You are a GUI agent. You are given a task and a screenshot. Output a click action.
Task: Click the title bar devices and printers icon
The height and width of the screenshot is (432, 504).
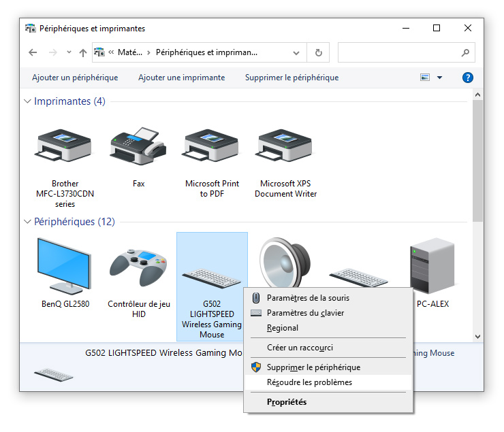click(x=31, y=29)
